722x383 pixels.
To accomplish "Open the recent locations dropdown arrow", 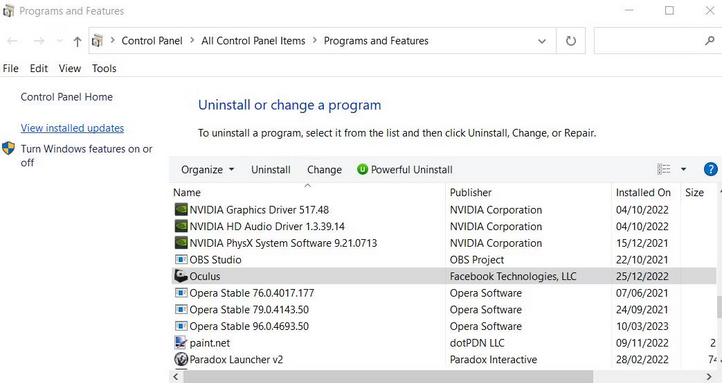I will tap(59, 41).
